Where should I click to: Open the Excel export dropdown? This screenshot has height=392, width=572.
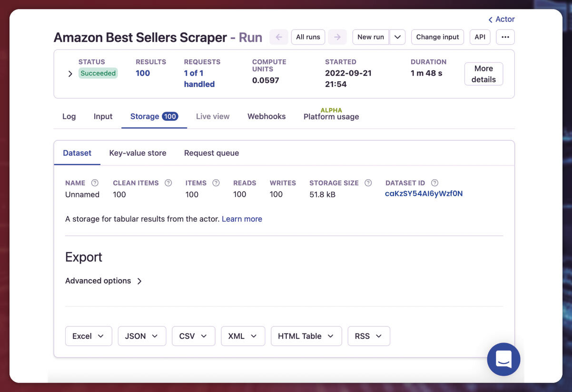pyautogui.click(x=89, y=336)
